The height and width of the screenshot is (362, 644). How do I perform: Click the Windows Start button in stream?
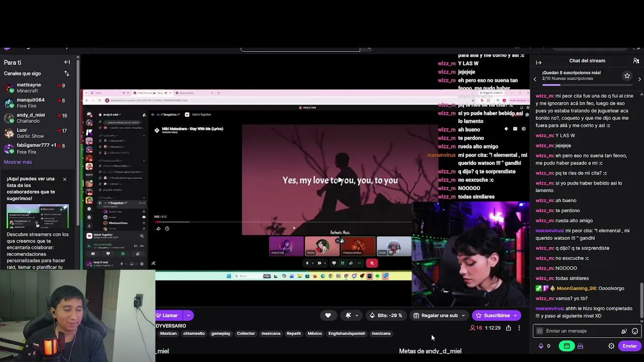point(228,276)
